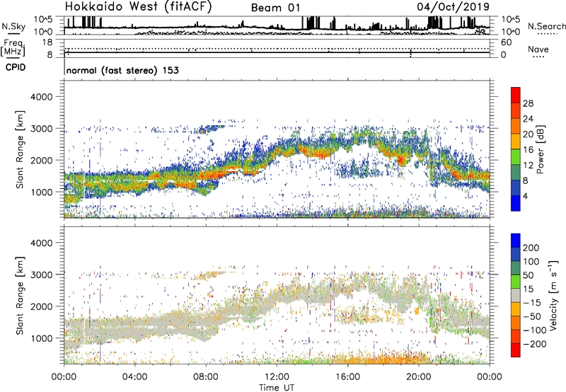Click the 08:00 time tick label

[206, 377]
